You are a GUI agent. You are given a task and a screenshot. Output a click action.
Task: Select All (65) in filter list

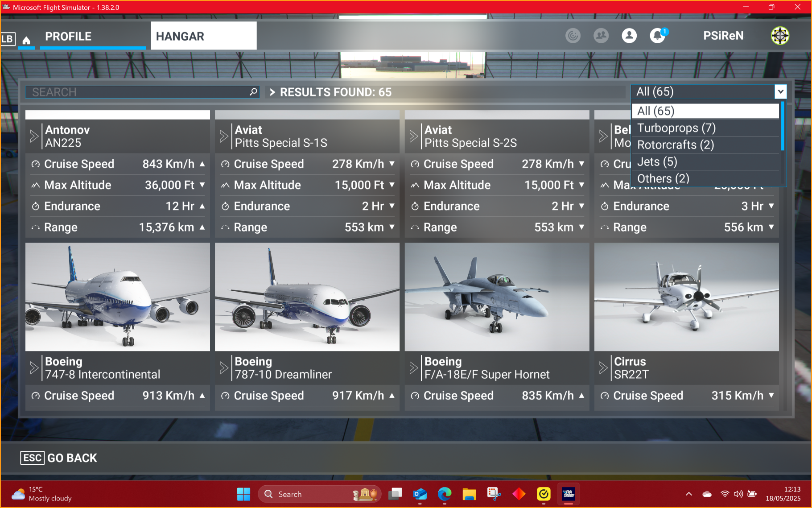click(x=705, y=111)
